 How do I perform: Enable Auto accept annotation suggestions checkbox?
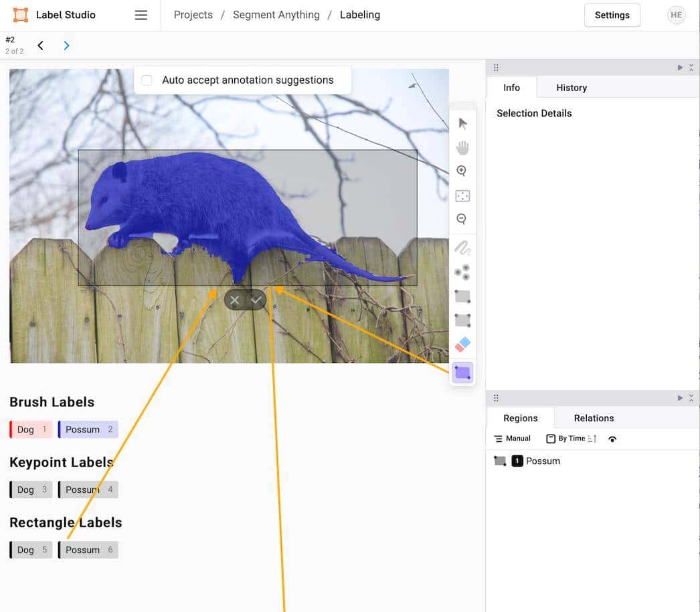click(147, 80)
